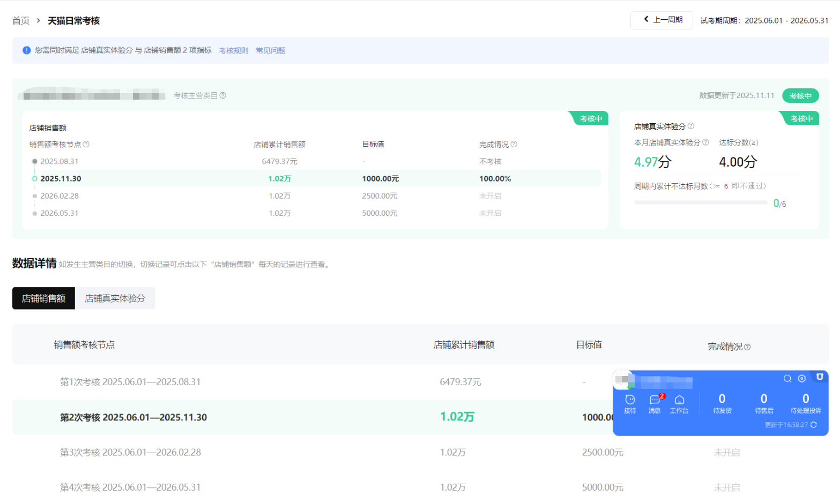Open the 常见问题 link
The height and width of the screenshot is (504, 840).
[270, 50]
